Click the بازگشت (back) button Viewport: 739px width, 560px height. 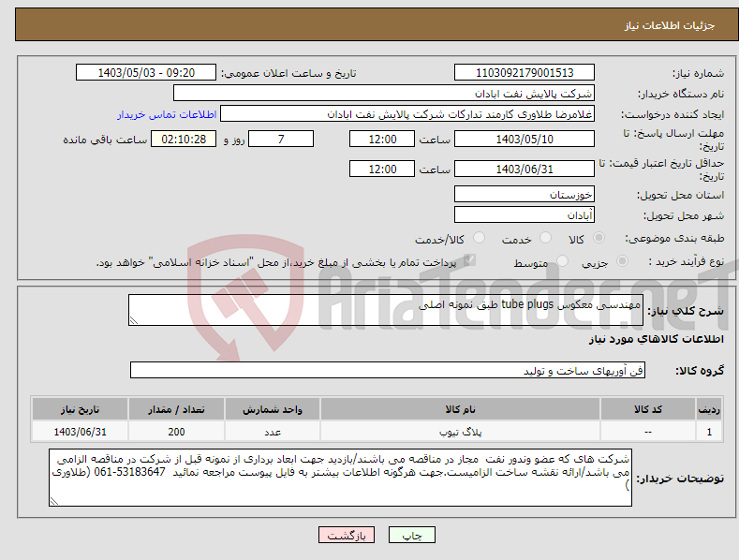347,535
